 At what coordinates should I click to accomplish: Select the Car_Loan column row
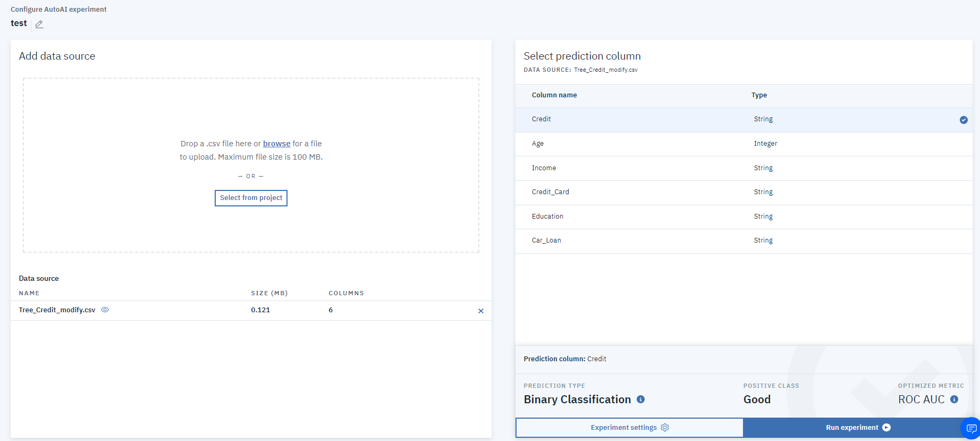coord(546,240)
